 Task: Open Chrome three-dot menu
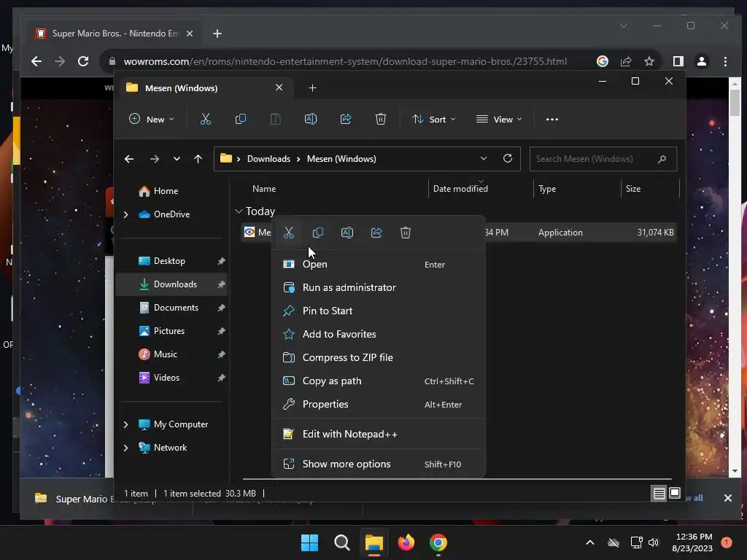pos(725,61)
